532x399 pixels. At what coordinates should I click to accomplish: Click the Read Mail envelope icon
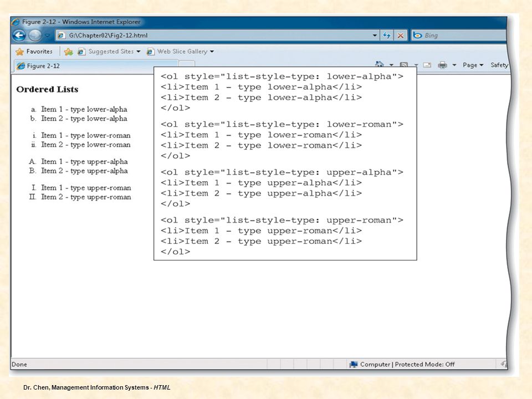(x=427, y=65)
